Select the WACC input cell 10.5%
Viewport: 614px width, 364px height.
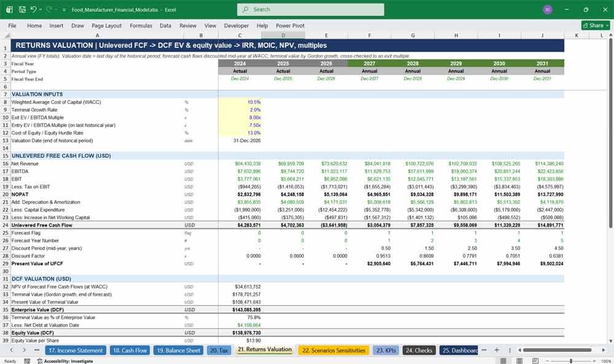[239, 102]
